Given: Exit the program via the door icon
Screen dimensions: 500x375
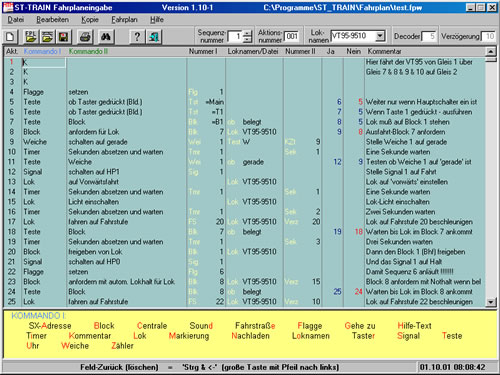Looking at the screenshot, I should (154, 36).
